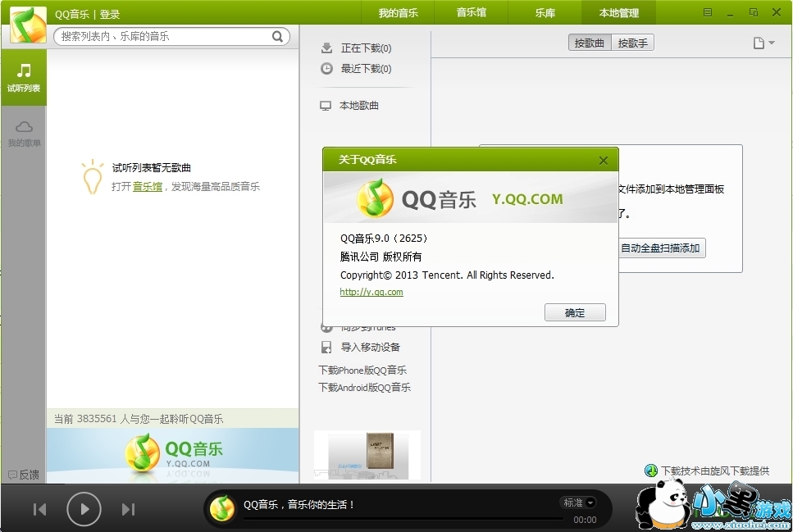Click the 正在下载 download icon

tap(326, 48)
